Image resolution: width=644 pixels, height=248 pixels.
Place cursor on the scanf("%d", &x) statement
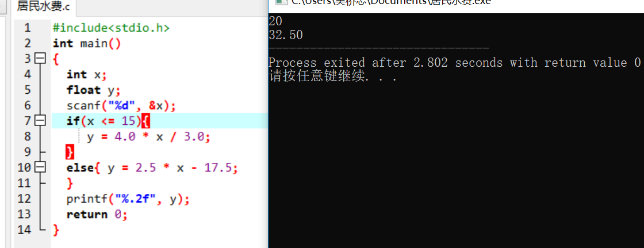click(x=121, y=105)
